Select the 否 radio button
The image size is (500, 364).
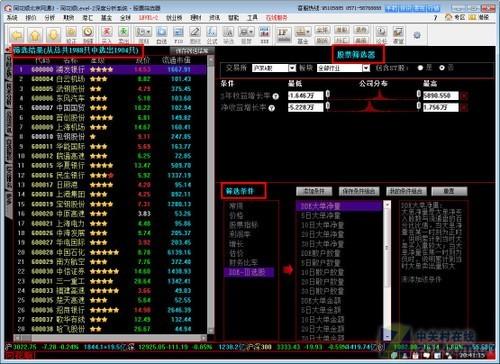[442, 68]
